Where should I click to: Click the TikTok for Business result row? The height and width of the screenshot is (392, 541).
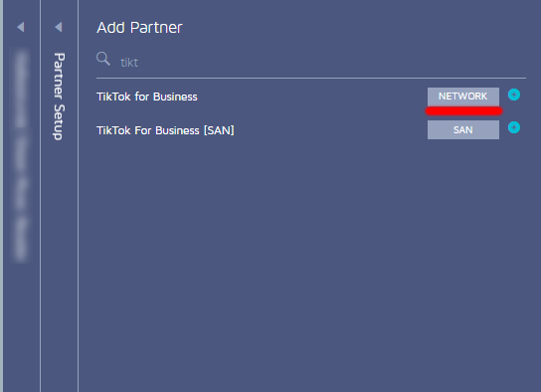pyautogui.click(x=311, y=97)
